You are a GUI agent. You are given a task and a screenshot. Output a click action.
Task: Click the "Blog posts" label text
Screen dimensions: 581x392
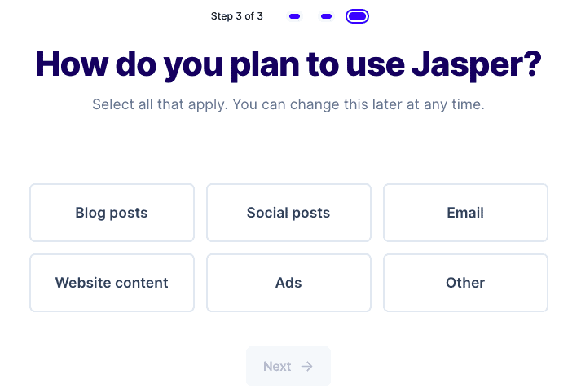pos(112,213)
